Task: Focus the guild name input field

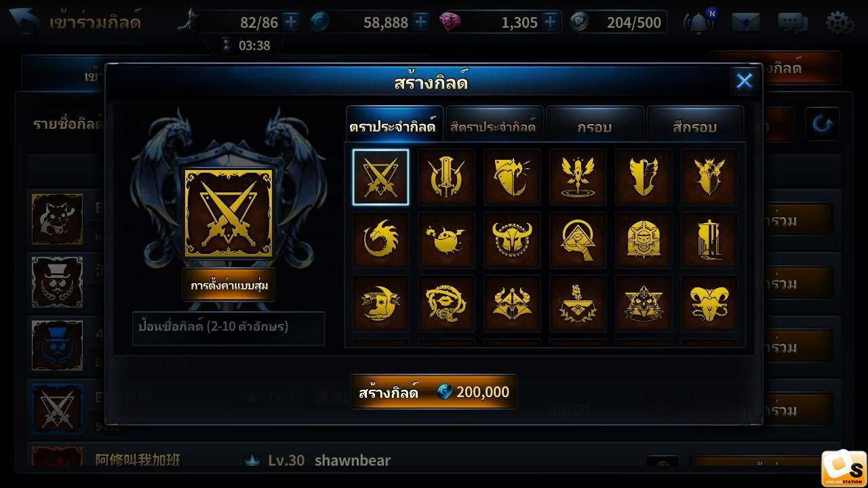Action: coord(229,328)
